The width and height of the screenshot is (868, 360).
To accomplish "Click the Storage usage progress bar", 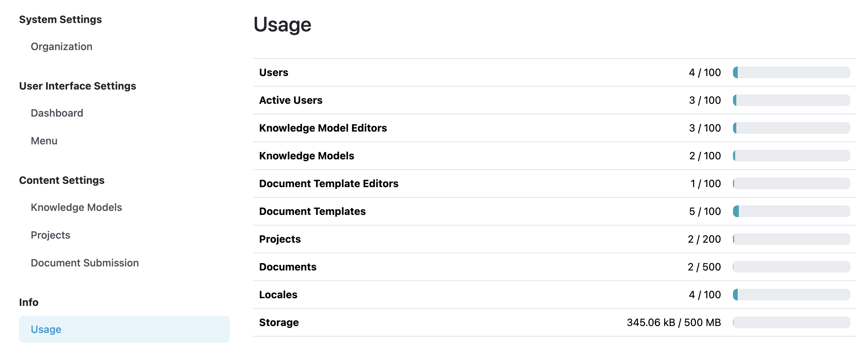I will click(x=792, y=322).
